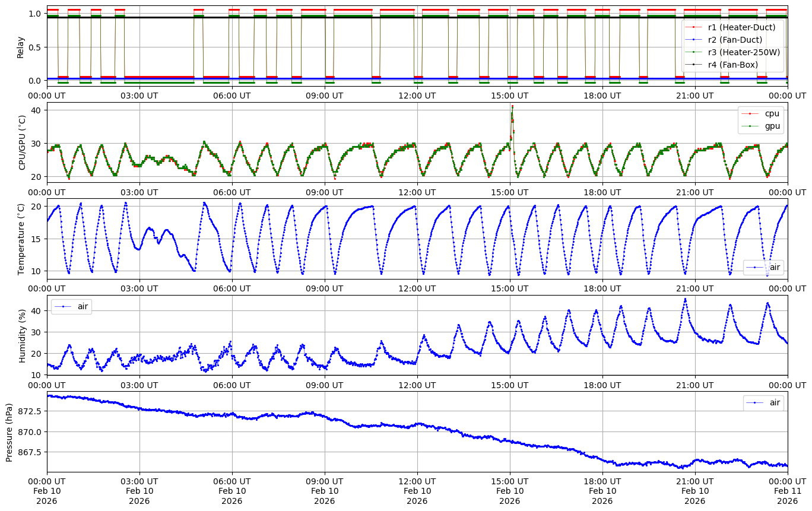Click the CPU temperature spike near 15:00 UT
The width and height of the screenshot is (812, 511).
tap(512, 107)
